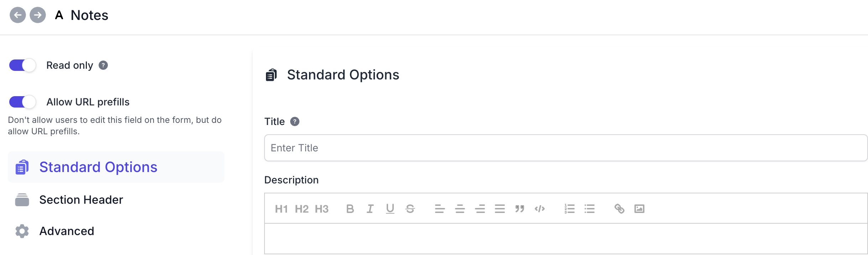
Task: Click the forward arrow navigation icon
Action: coord(38,15)
